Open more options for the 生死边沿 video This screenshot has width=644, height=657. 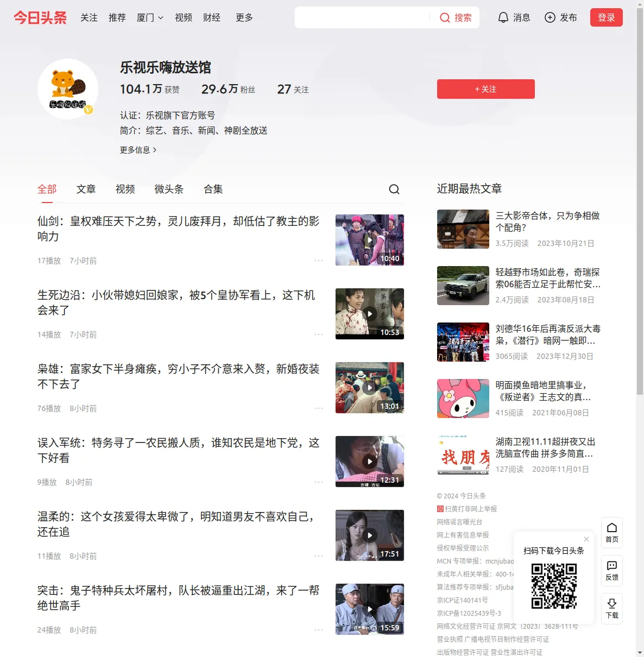pos(319,334)
